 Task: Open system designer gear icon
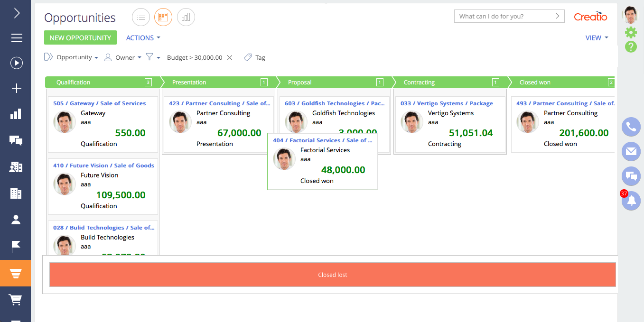(x=631, y=32)
